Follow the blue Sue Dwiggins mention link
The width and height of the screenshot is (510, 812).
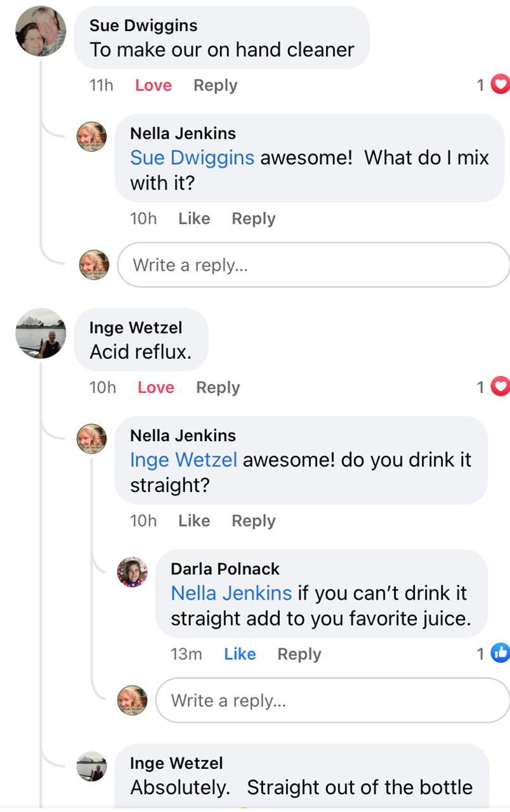pyautogui.click(x=192, y=157)
